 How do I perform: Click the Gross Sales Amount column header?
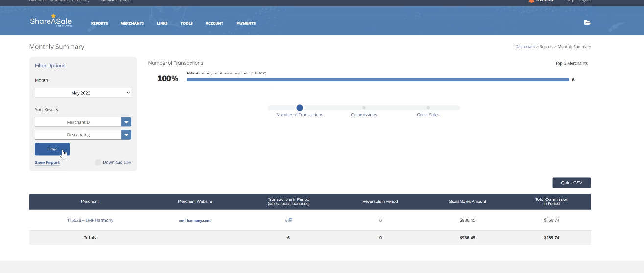pyautogui.click(x=467, y=201)
